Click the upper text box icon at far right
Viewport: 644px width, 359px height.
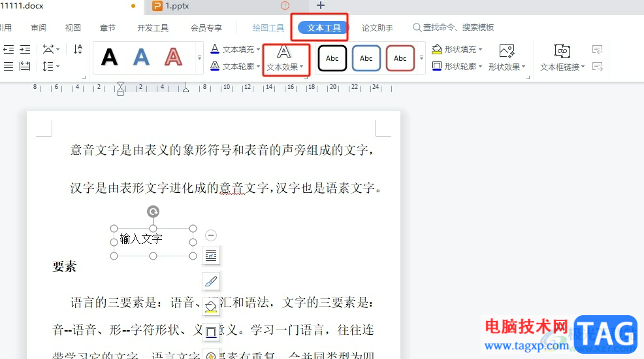598,50
